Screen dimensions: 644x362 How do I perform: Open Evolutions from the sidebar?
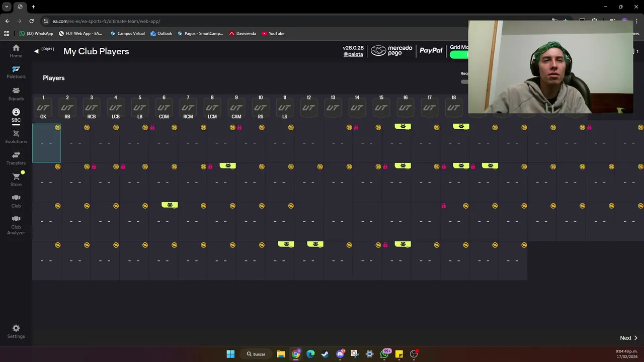[16, 137]
